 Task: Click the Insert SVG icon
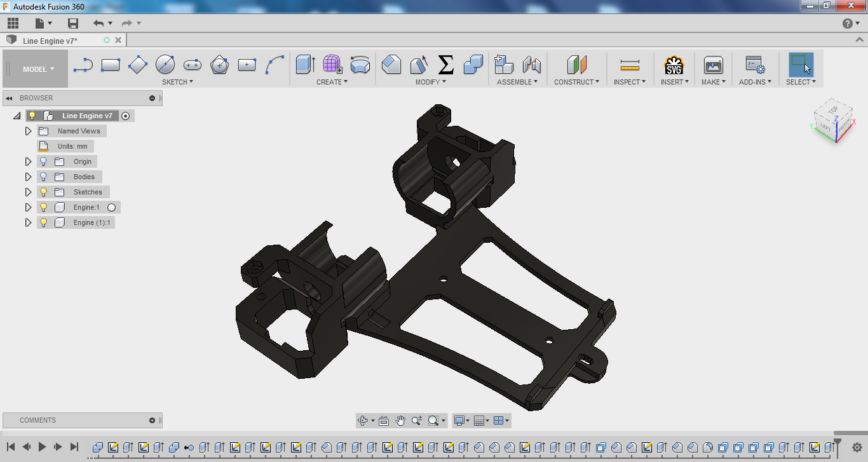[674, 65]
